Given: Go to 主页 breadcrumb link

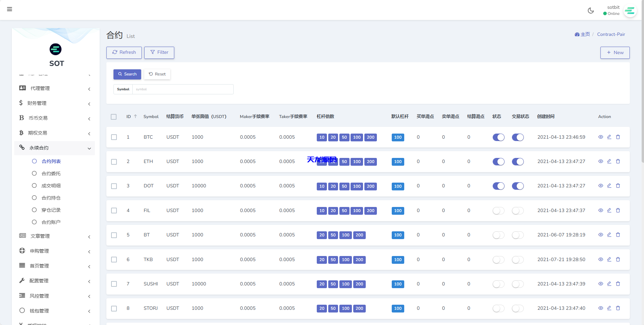Looking at the screenshot, I should coord(582,34).
